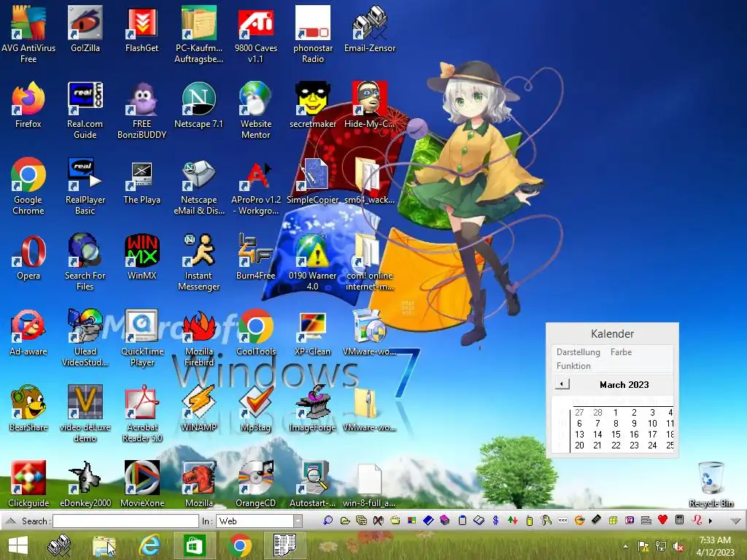Image resolution: width=747 pixels, height=560 pixels.
Task: Open the XP-Clean desktop shortcut
Action: (x=312, y=332)
